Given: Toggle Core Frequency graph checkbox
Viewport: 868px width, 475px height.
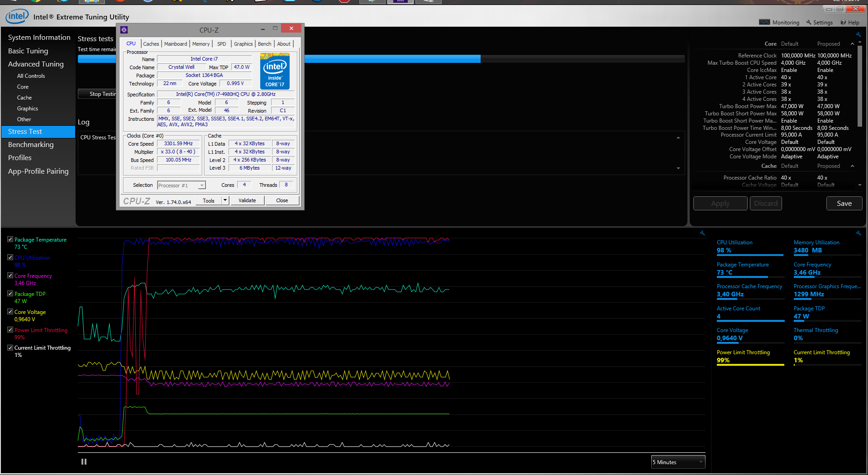Looking at the screenshot, I should [x=10, y=275].
